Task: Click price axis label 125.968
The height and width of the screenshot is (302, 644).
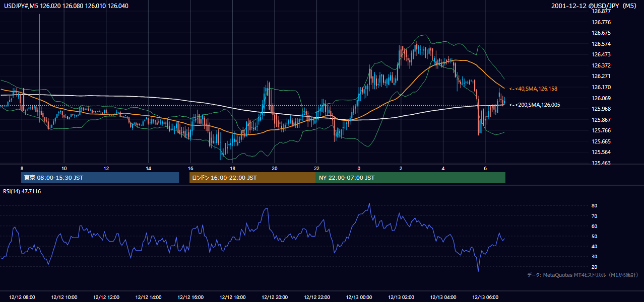Action: (x=601, y=109)
